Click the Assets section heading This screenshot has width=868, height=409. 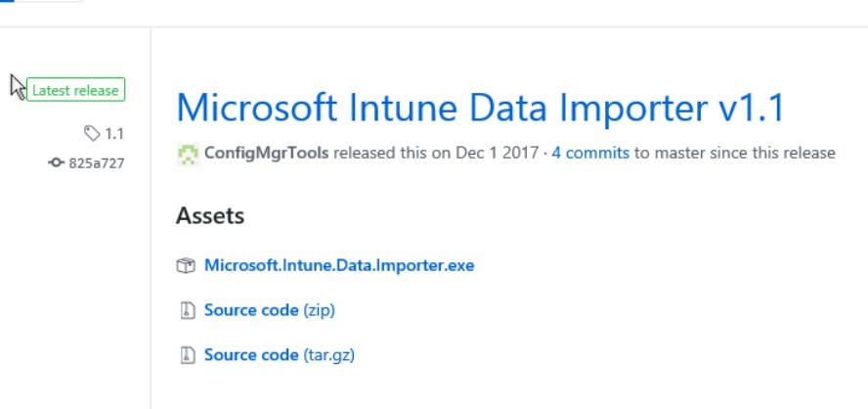point(210,215)
